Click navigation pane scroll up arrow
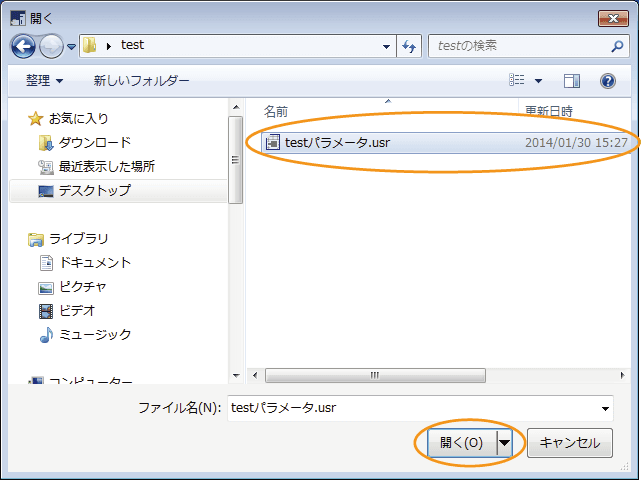The width and height of the screenshot is (642, 480). tap(236, 107)
